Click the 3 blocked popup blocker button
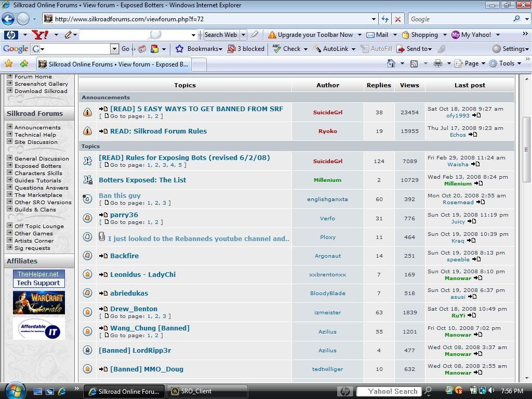Image resolution: width=532 pixels, height=399 pixels. tap(246, 49)
